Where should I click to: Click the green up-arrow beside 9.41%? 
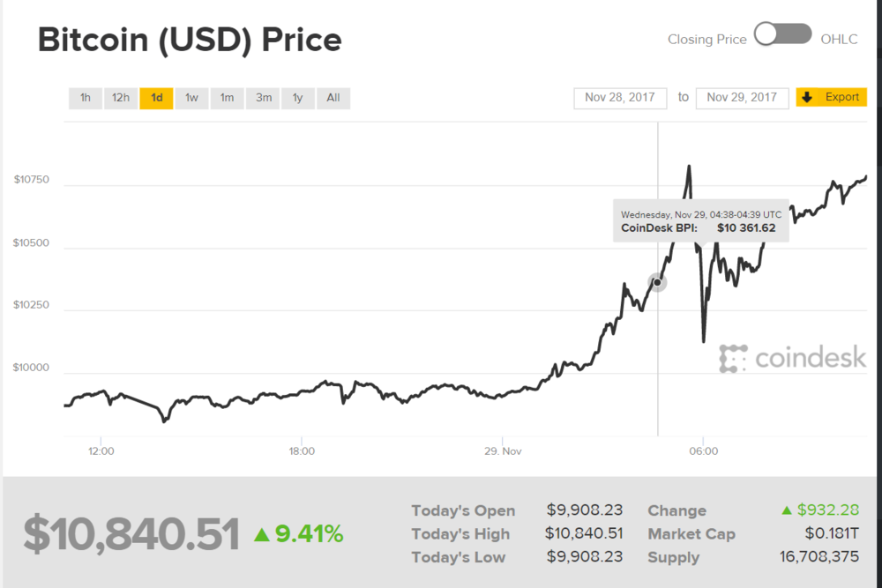pyautogui.click(x=261, y=533)
